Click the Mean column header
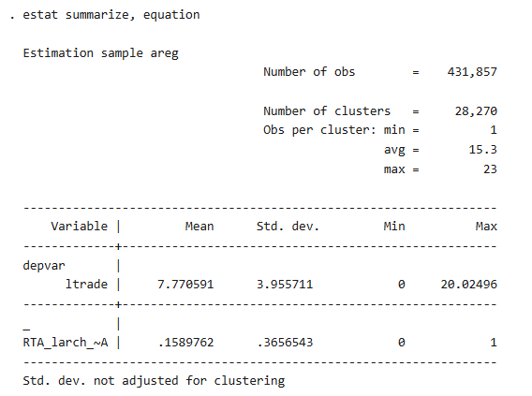 tap(199, 227)
